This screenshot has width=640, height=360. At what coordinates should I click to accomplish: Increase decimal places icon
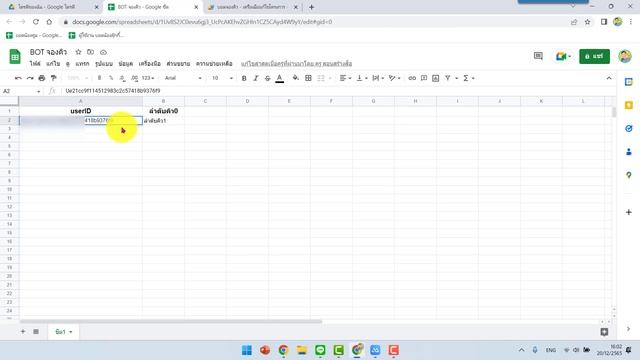click(x=134, y=78)
